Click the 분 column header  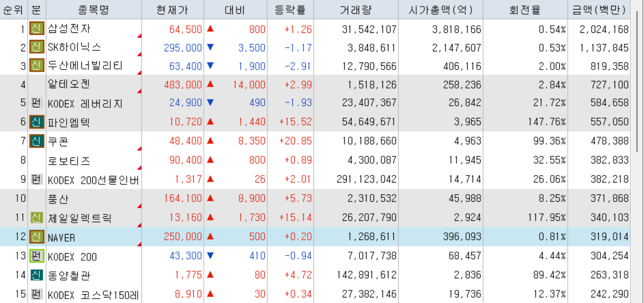(37, 9)
